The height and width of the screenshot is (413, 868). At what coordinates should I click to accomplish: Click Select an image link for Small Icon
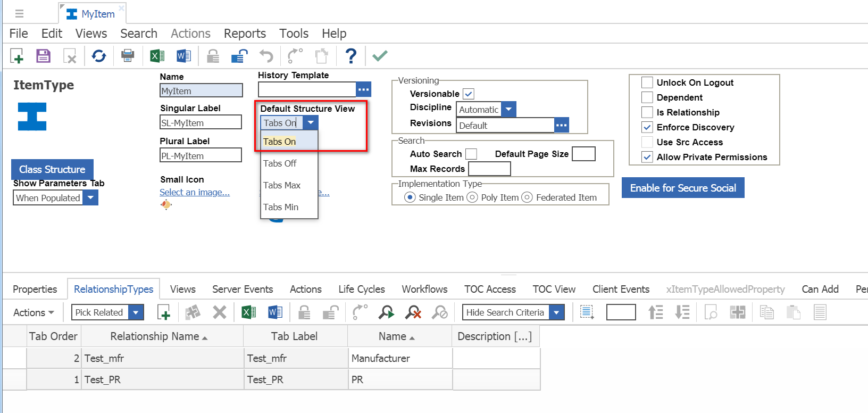195,192
